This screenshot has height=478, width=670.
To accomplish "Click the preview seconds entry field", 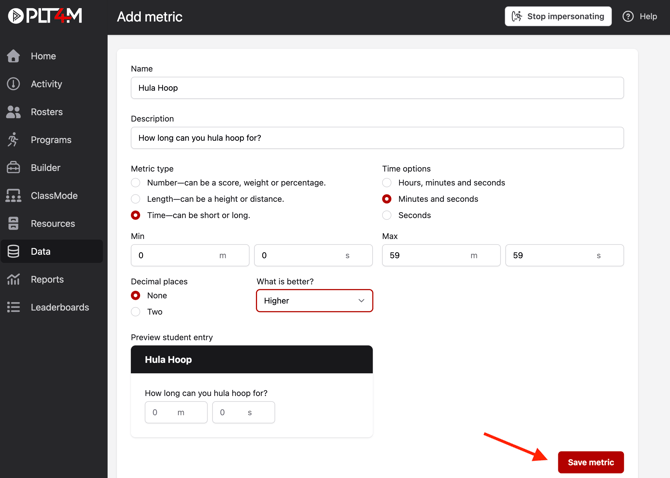I will [244, 412].
